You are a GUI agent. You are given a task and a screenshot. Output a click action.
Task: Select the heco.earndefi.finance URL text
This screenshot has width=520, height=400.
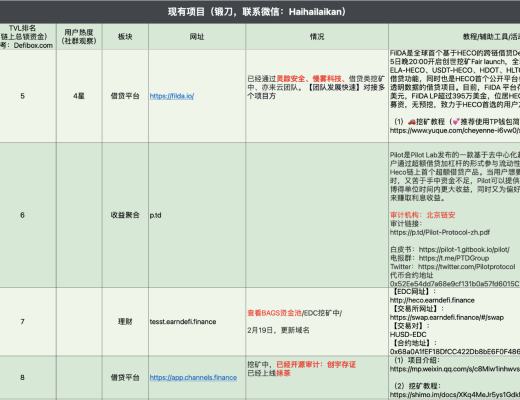click(x=432, y=300)
